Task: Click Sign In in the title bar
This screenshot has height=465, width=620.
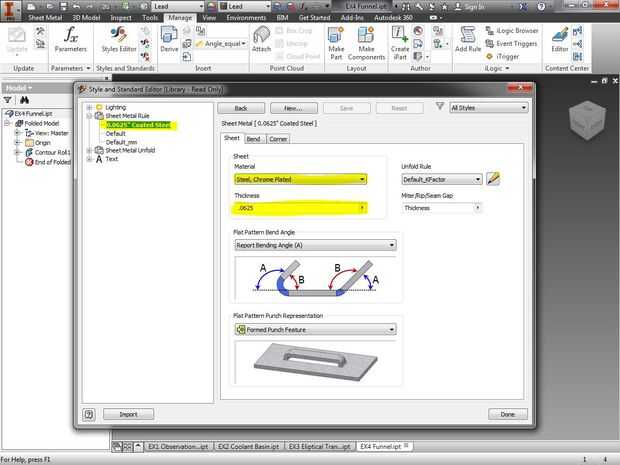Action: click(470, 6)
